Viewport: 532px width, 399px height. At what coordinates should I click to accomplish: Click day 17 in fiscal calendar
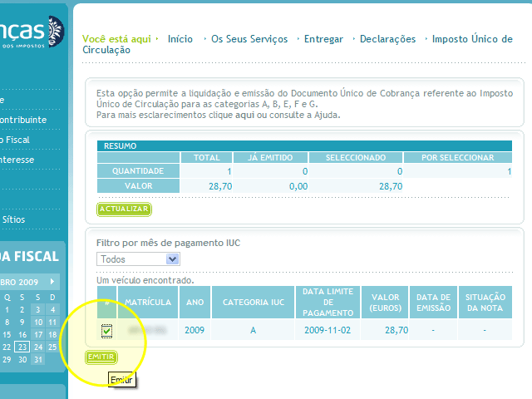(38, 335)
